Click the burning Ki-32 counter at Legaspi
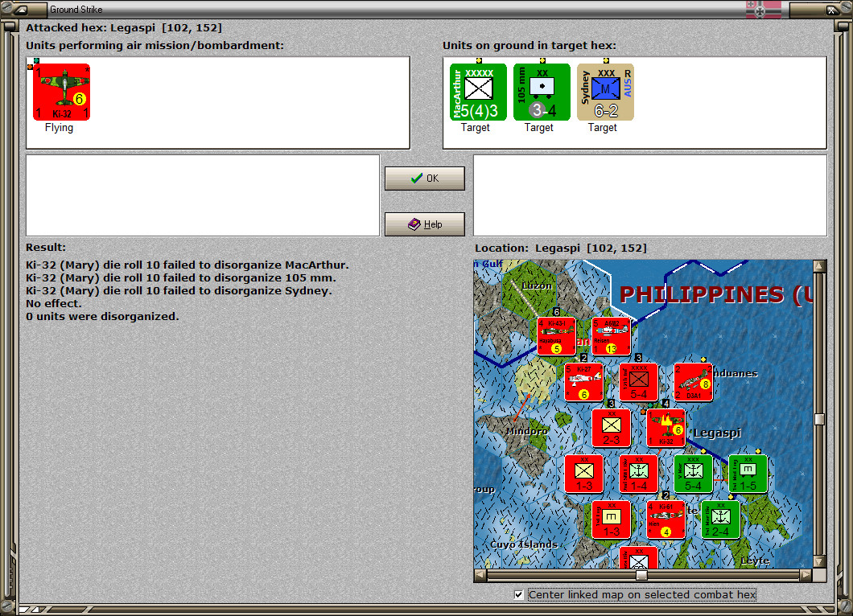Viewport: 853px width, 616px height. click(x=666, y=428)
